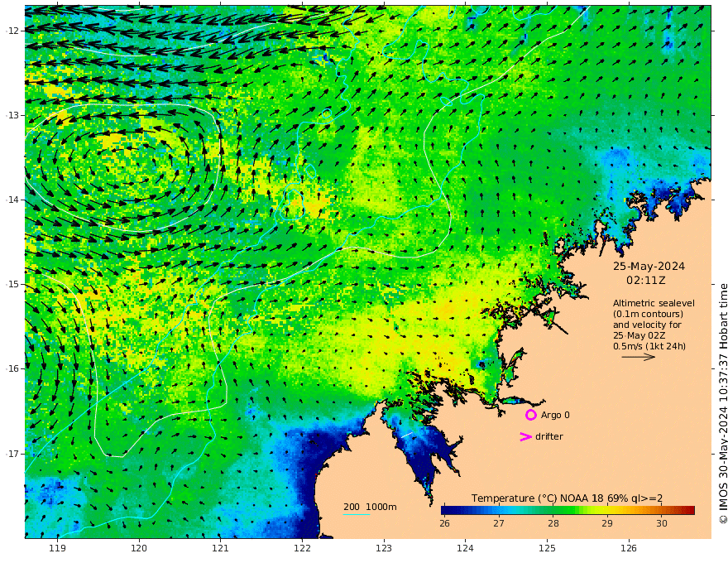728x563 pixels.
Task: Click longitude axis label 121
Action: click(221, 548)
